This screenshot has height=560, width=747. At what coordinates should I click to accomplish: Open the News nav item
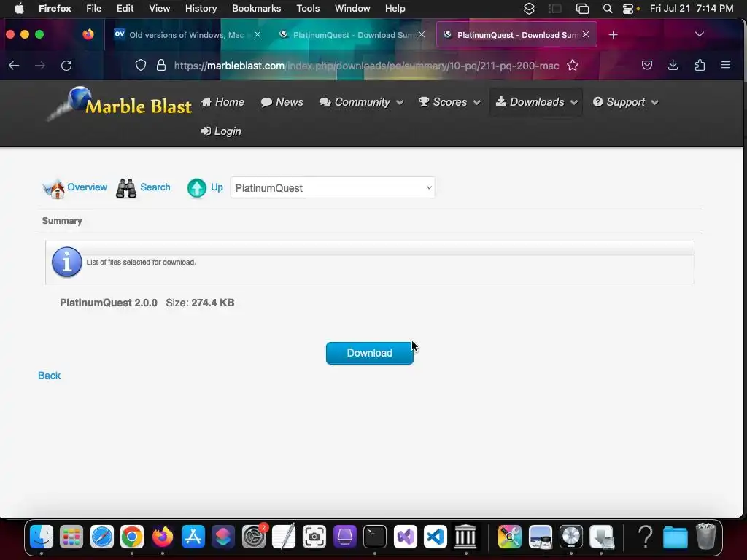(x=282, y=102)
